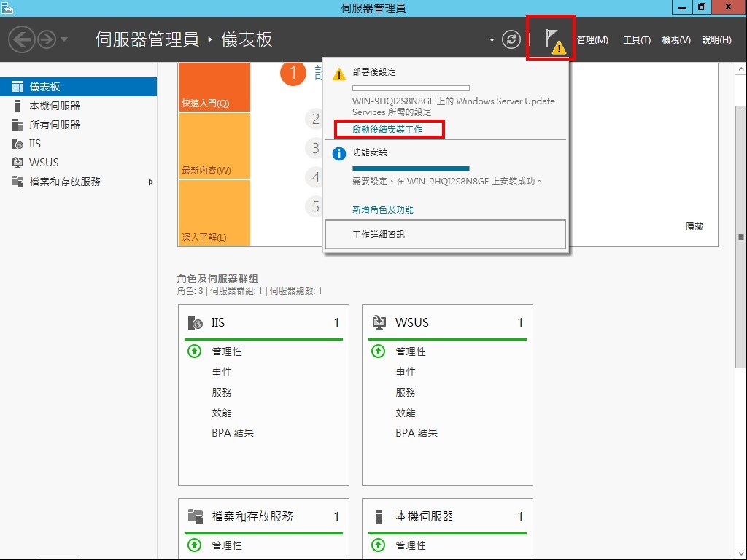Click the 啟動後續安裝工作 link
Viewport: 747px width, 560px height.
387,130
